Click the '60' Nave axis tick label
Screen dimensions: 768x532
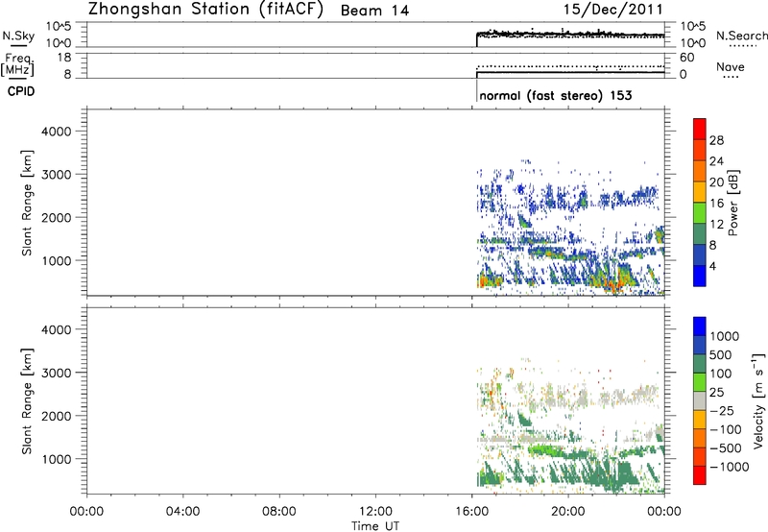tap(686, 58)
